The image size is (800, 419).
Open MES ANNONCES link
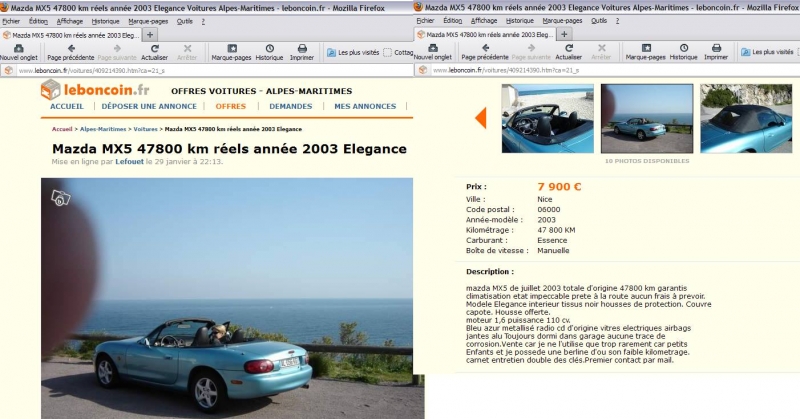[x=365, y=106]
